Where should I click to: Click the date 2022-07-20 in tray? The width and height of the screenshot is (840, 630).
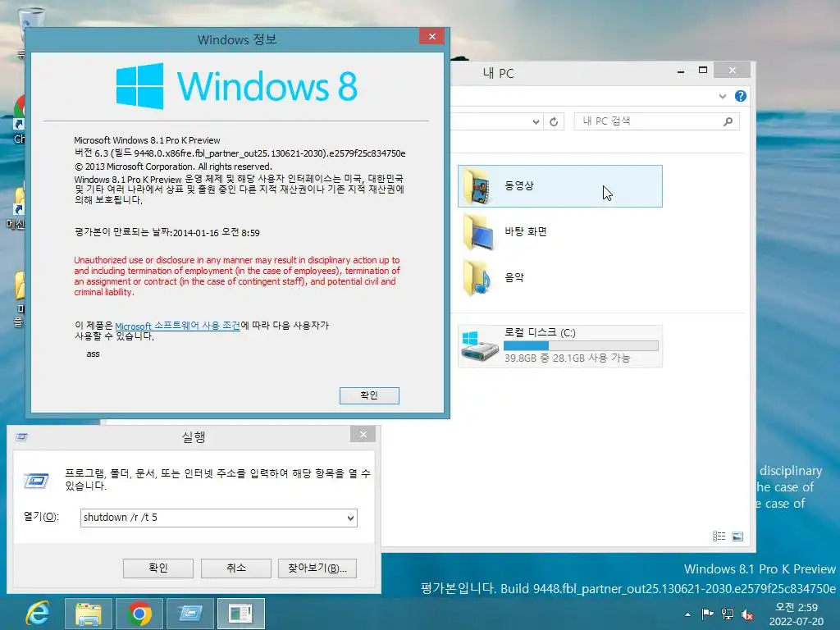(x=796, y=622)
